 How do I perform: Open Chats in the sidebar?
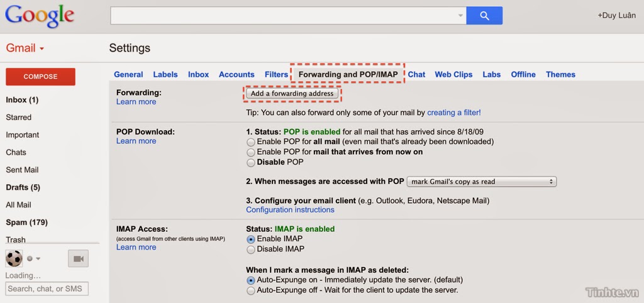(16, 152)
